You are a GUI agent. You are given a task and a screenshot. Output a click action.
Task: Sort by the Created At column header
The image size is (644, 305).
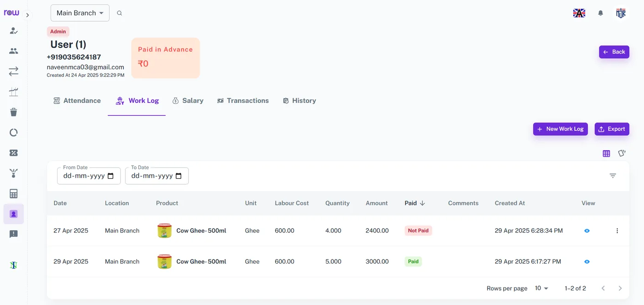point(510,203)
